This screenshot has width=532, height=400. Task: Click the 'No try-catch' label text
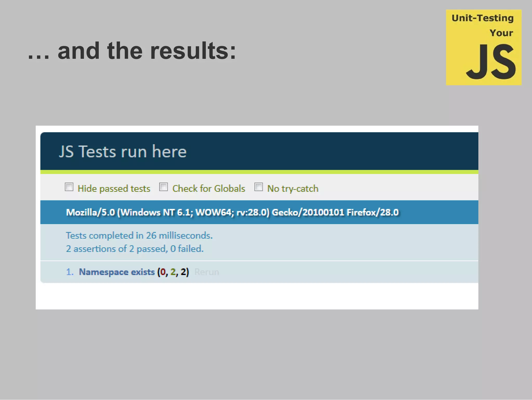[x=293, y=188]
